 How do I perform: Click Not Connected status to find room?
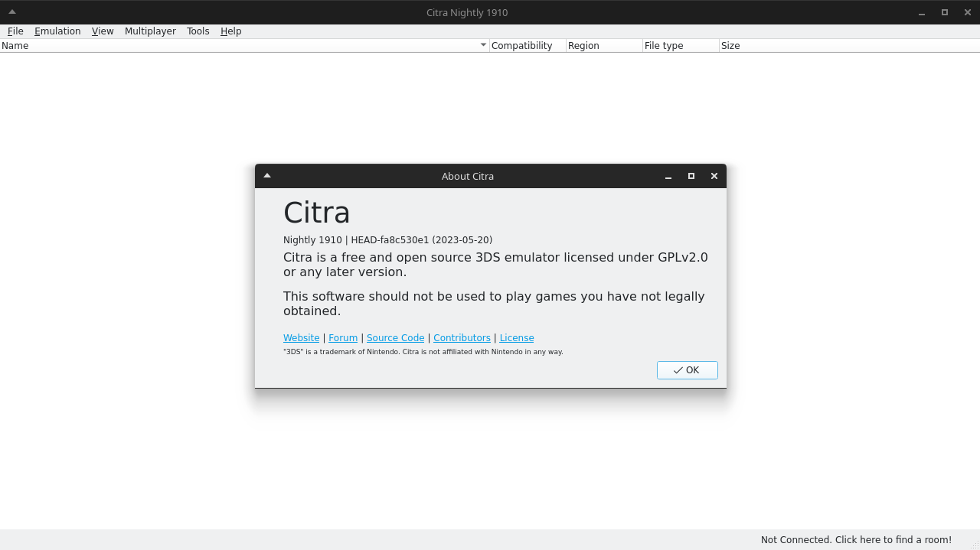[856, 540]
